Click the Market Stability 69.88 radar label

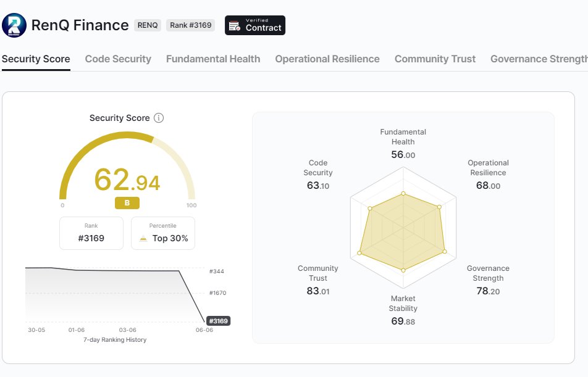pos(403,310)
